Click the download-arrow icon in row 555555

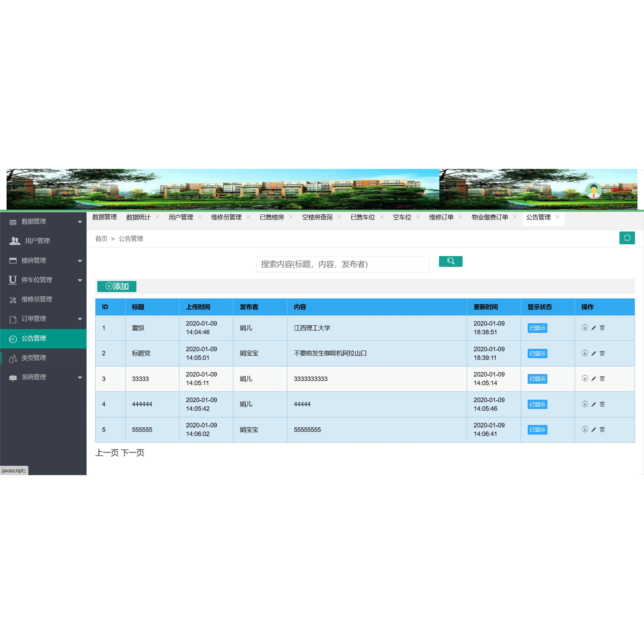tap(585, 429)
